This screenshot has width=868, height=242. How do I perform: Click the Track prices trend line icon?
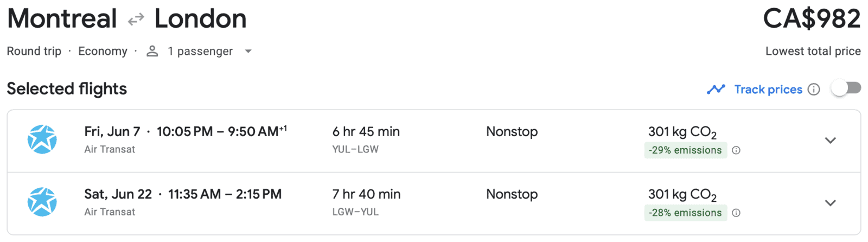coord(716,90)
